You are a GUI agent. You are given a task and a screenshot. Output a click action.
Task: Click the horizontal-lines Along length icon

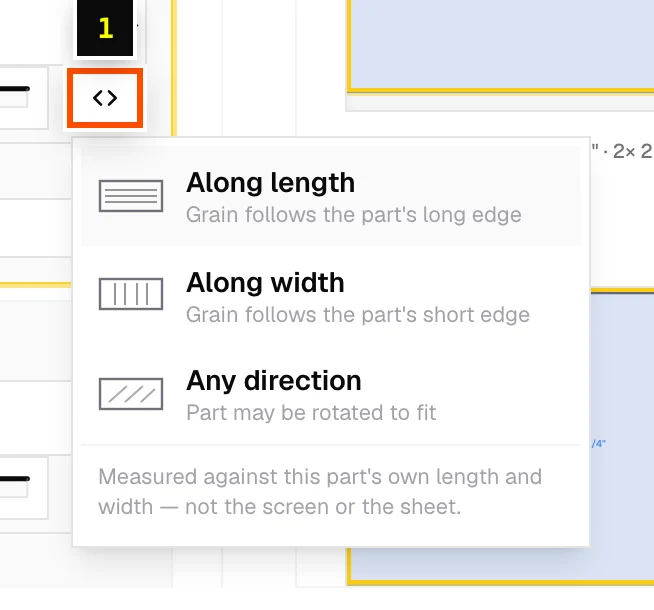pyautogui.click(x=131, y=196)
